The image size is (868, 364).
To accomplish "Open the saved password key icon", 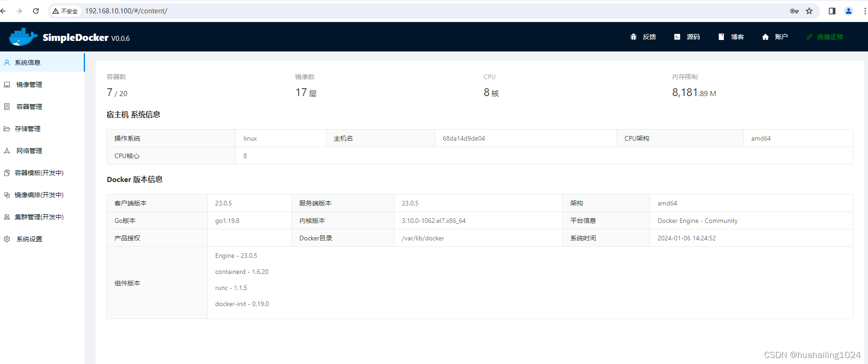I will point(794,11).
